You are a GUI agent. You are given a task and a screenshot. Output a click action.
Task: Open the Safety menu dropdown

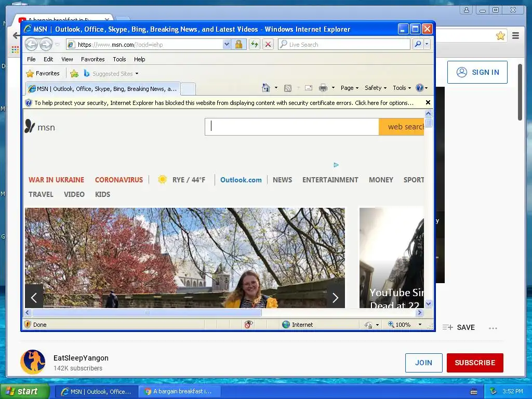point(375,88)
